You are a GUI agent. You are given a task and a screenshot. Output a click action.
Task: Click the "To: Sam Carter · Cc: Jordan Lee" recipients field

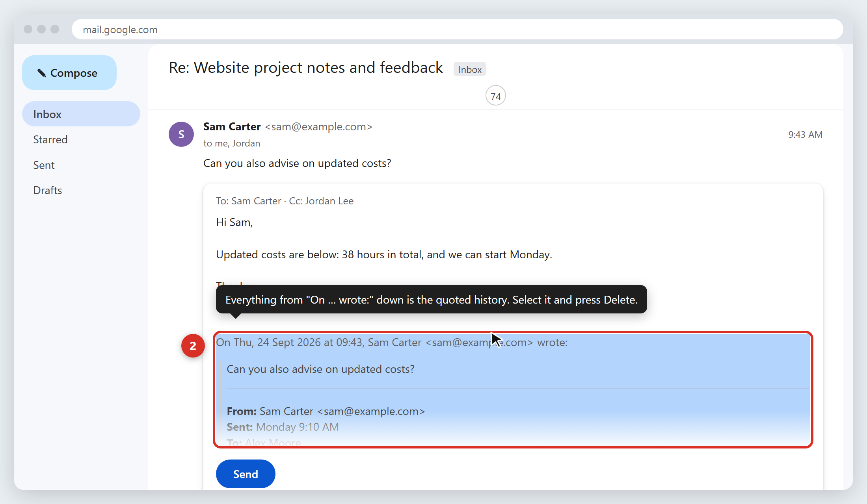[285, 201]
